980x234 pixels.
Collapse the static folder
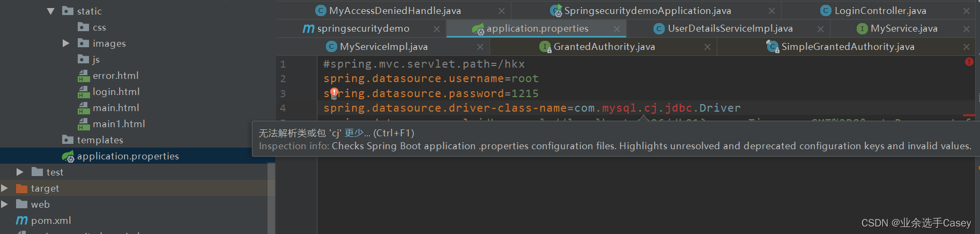51,11
